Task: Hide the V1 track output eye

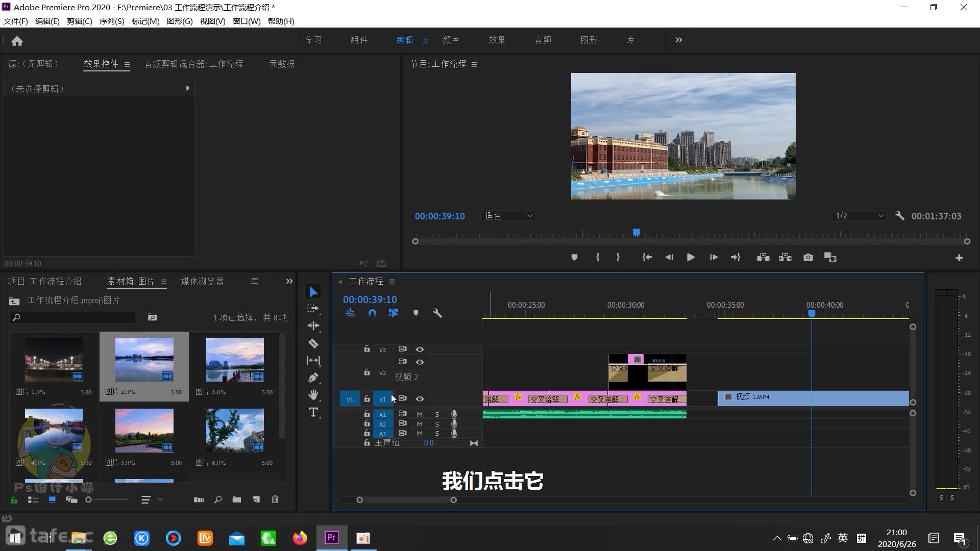Action: [420, 399]
